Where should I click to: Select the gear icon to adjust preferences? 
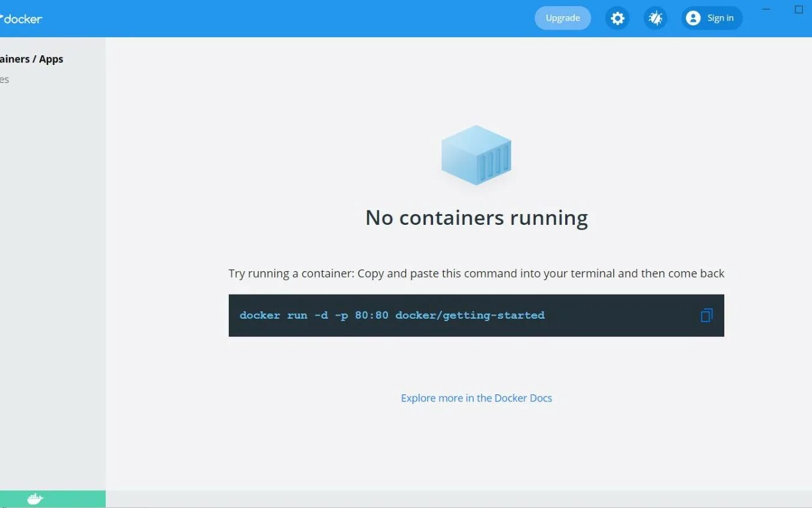[x=617, y=18]
